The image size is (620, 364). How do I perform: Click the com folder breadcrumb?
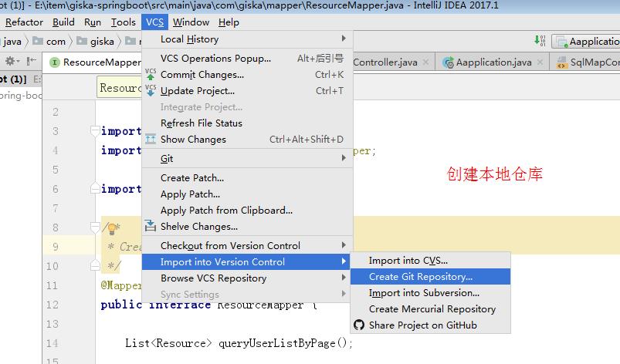(x=49, y=42)
